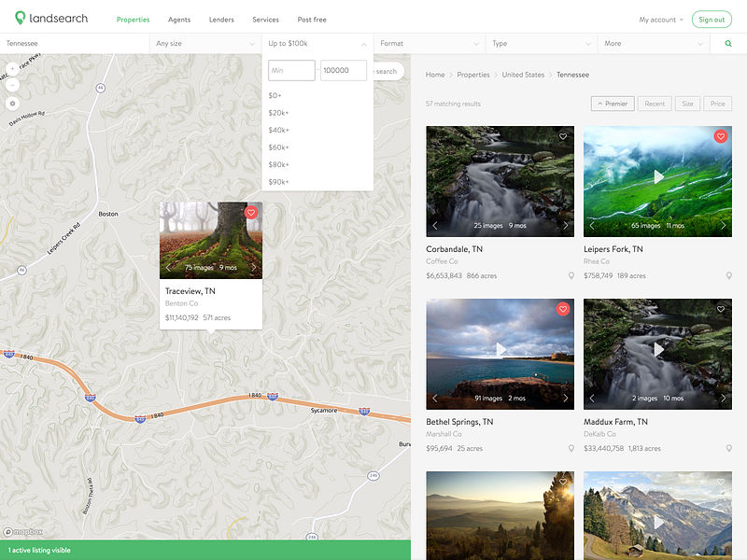Viewport: 747px width, 560px height.
Task: Zoom in on the map
Action: pyautogui.click(x=12, y=68)
